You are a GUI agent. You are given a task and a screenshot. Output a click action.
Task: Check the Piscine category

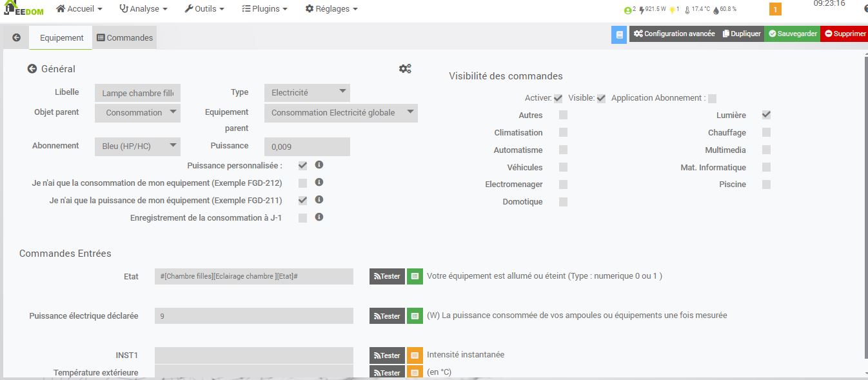pos(766,185)
